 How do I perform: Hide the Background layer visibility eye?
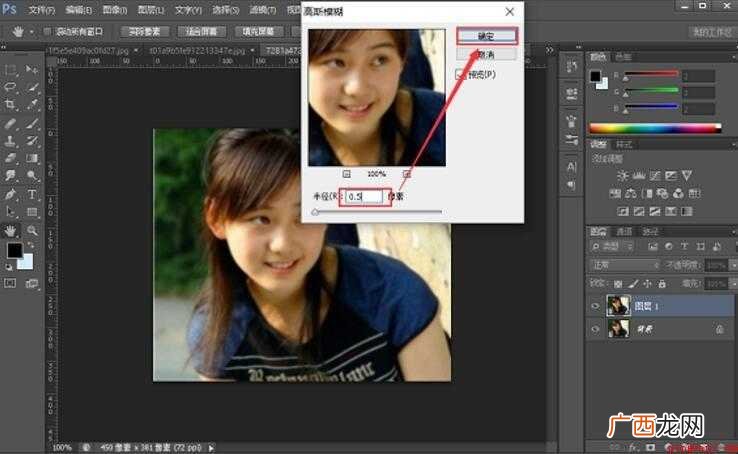(595, 329)
